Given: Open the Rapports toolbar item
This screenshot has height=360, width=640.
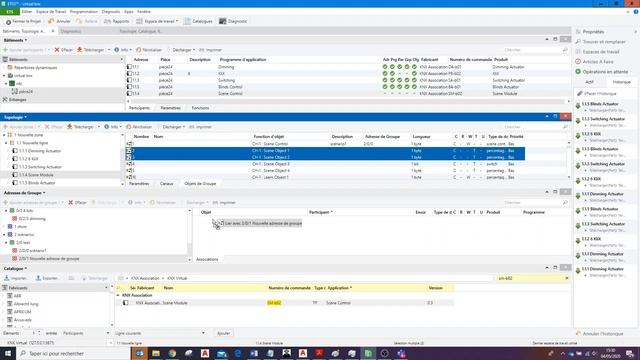Looking at the screenshot, I should coord(116,21).
